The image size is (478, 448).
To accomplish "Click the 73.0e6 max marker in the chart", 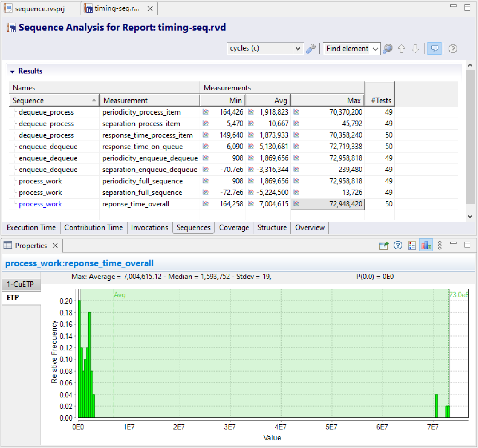I will 458,295.
